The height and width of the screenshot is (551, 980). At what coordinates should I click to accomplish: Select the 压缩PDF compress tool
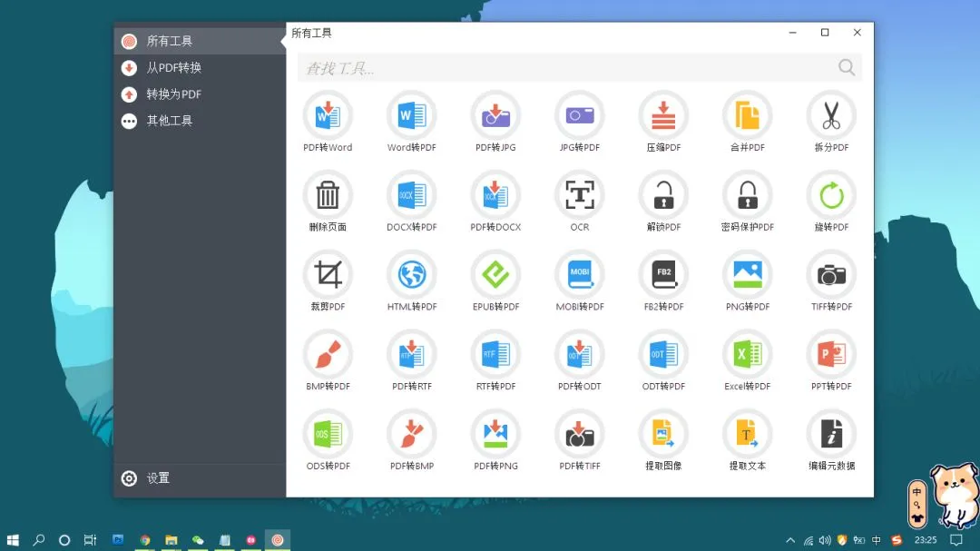pyautogui.click(x=663, y=123)
